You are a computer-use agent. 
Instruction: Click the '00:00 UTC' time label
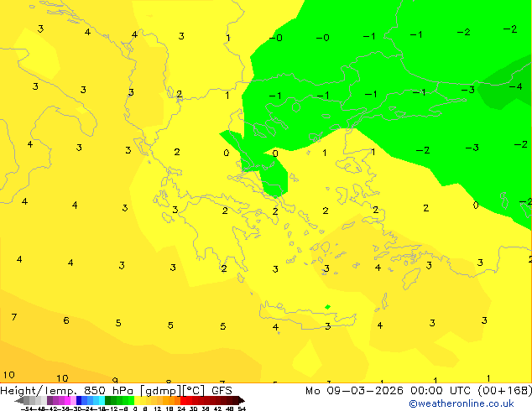pos(441,391)
